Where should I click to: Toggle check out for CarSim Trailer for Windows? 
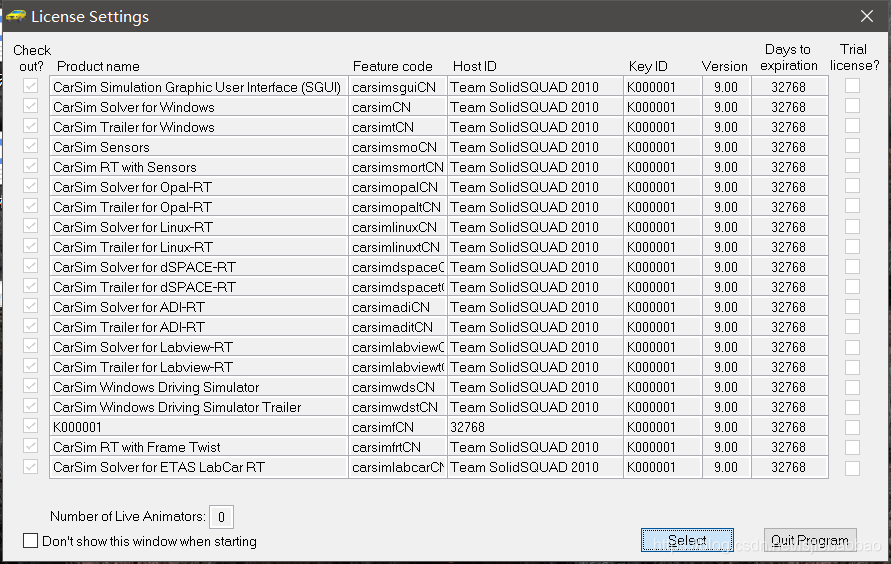31,126
